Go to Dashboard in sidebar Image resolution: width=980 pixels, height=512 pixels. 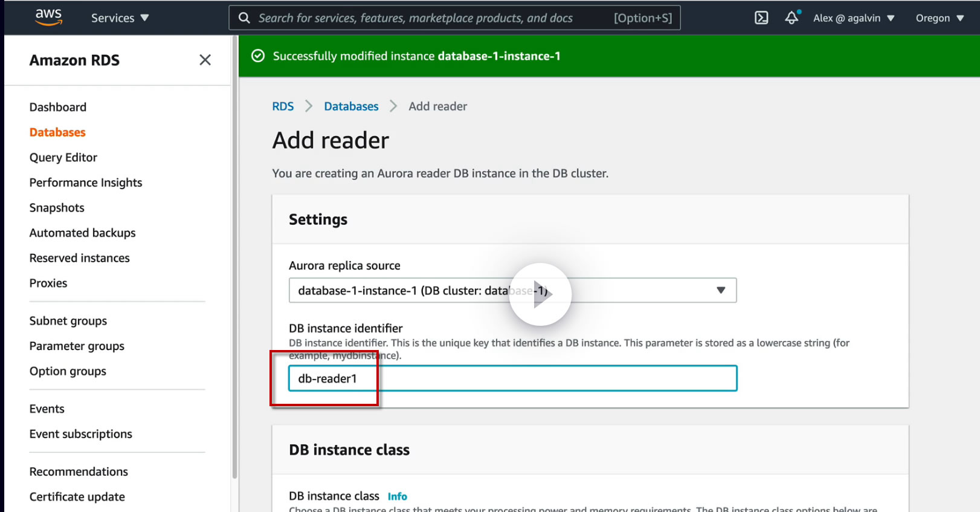(x=58, y=107)
